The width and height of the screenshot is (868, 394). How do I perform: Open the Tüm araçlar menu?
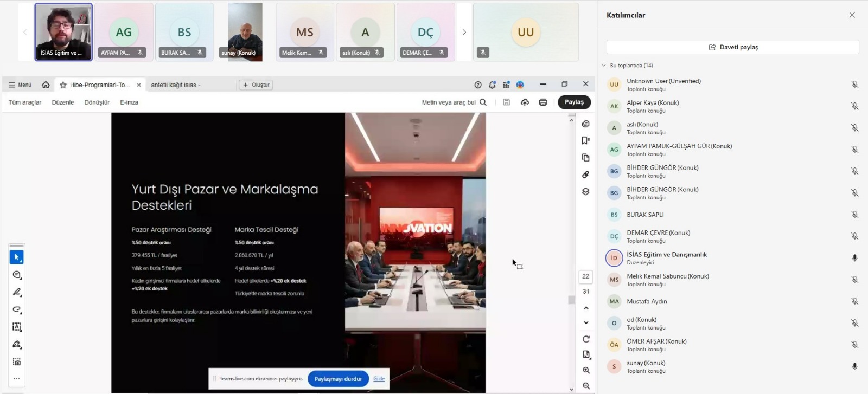click(x=25, y=102)
